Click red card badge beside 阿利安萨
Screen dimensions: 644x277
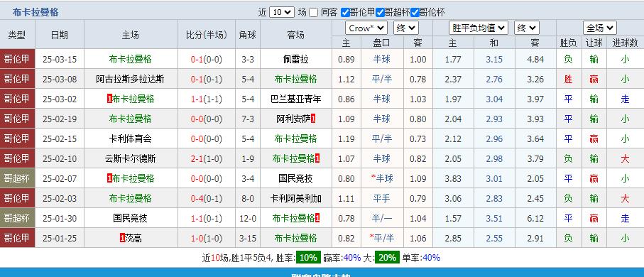click(313, 119)
